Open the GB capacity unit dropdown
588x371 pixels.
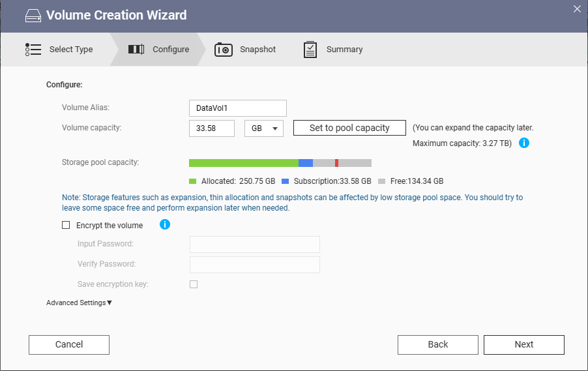[x=264, y=128]
